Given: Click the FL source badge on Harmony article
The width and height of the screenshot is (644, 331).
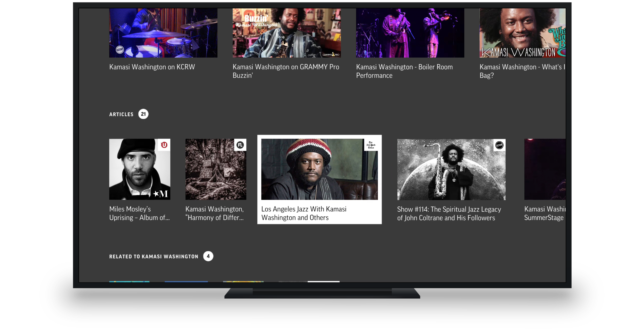Looking at the screenshot, I should (240, 145).
